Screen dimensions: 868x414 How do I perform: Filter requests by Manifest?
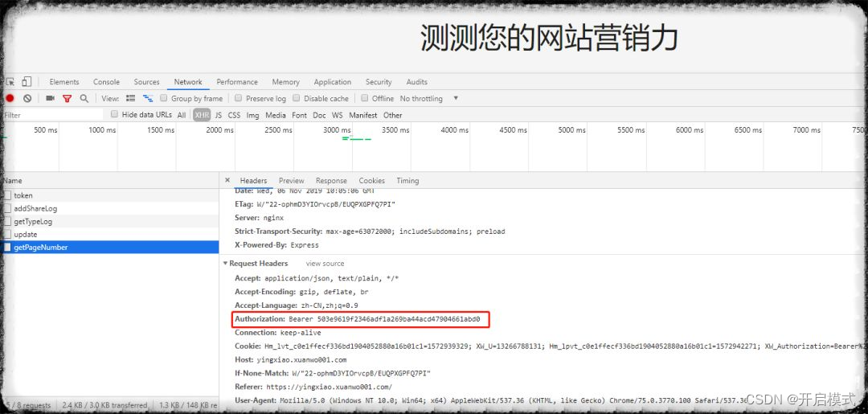[x=363, y=115]
